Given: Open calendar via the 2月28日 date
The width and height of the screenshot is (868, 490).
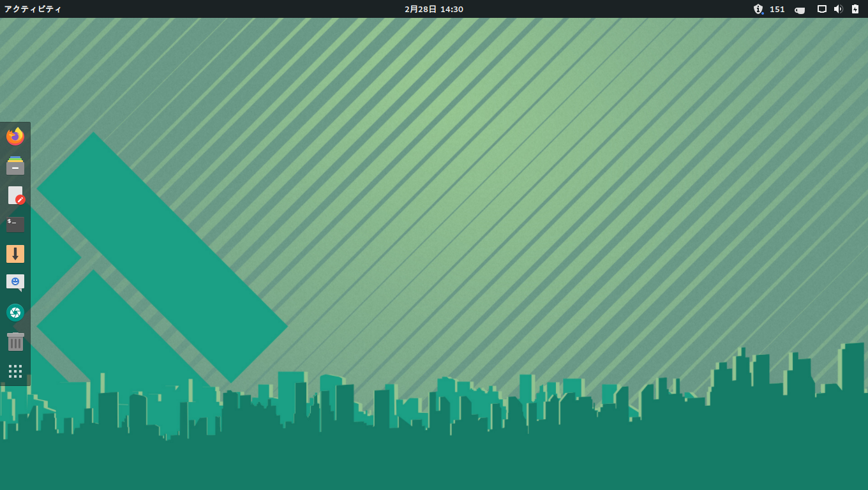Looking at the screenshot, I should pos(421,9).
